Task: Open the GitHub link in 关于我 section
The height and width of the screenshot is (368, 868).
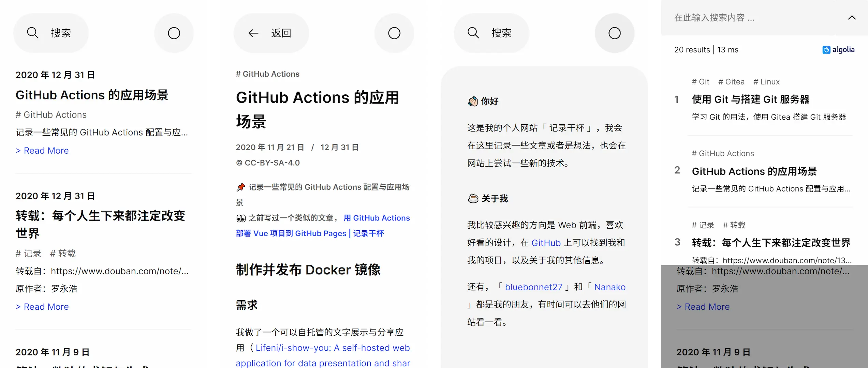Action: [x=546, y=243]
